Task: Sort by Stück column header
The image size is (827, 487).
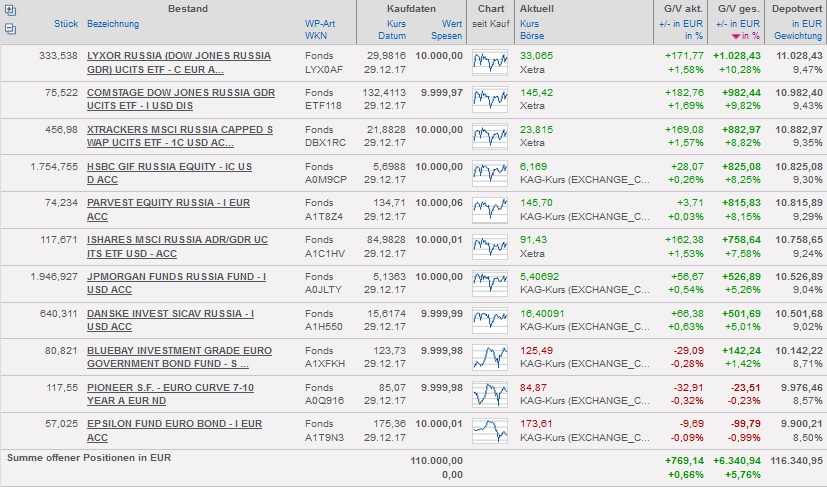Action: pyautogui.click(x=66, y=24)
